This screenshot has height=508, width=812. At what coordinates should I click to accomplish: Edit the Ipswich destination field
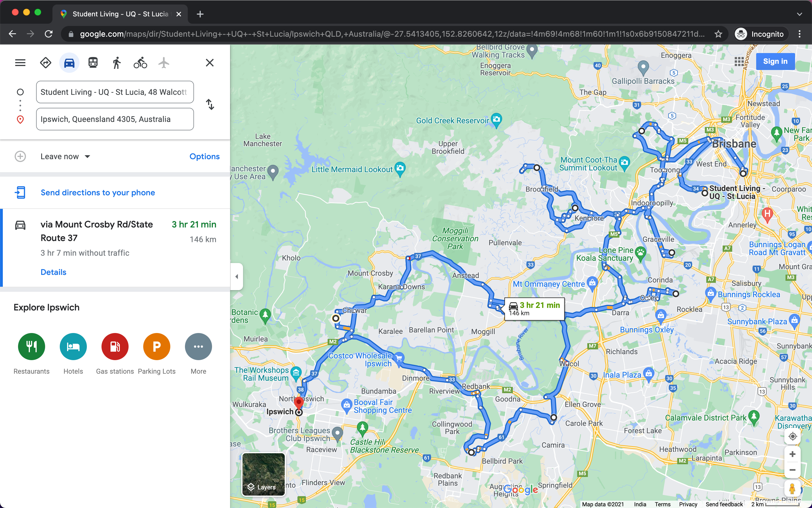tap(115, 119)
